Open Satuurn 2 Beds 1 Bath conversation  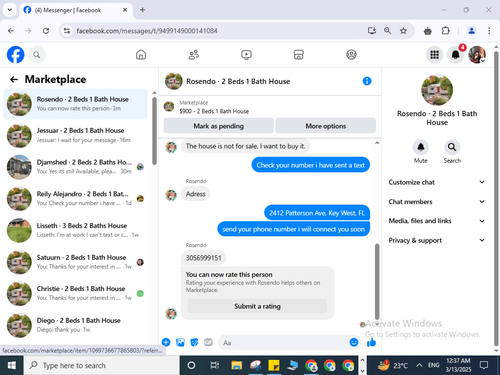tap(75, 262)
